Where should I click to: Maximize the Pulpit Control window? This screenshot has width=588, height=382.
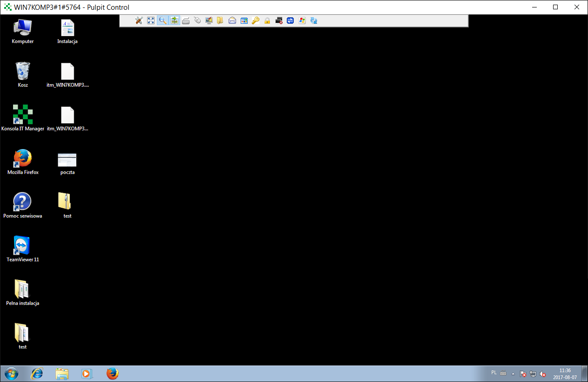click(555, 7)
